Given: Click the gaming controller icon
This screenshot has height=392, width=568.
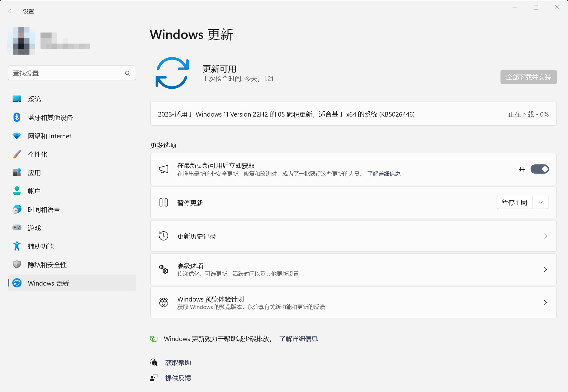Looking at the screenshot, I should coord(17,228).
